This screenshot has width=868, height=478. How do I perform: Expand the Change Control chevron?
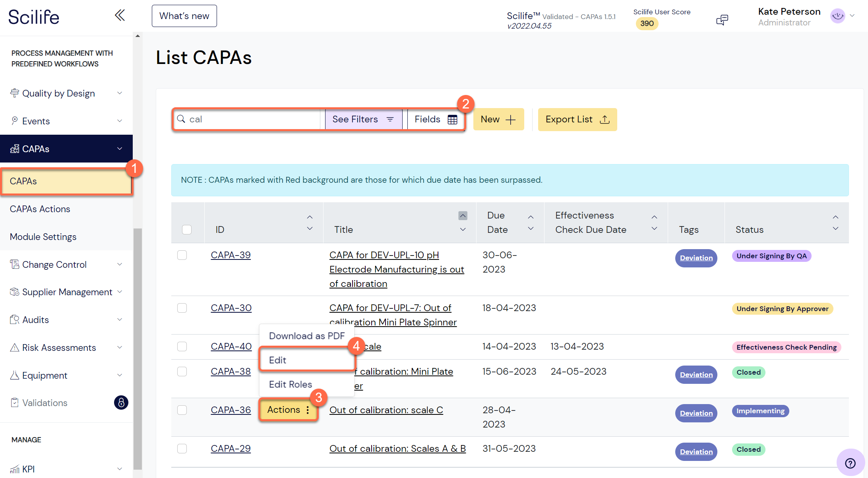click(120, 264)
